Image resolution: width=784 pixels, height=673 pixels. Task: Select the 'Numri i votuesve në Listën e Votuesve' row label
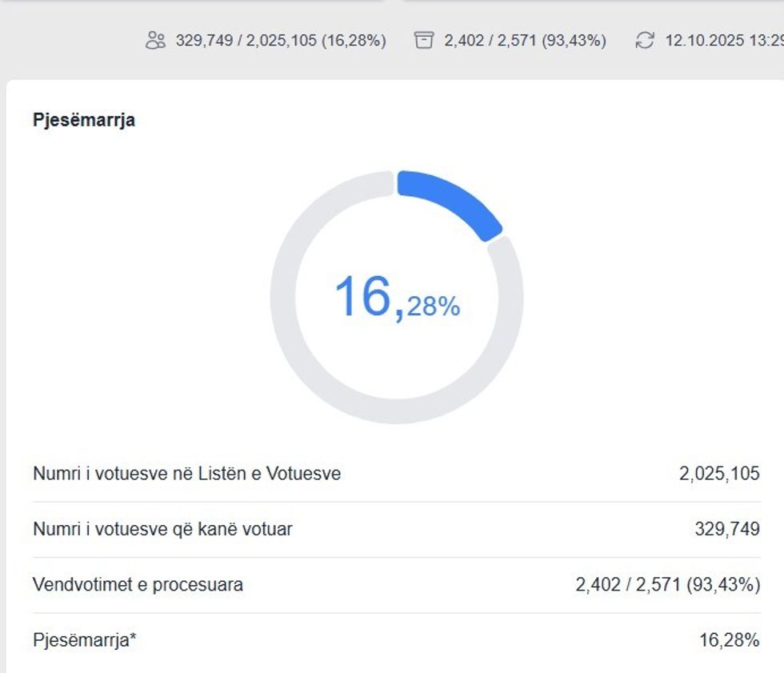(186, 474)
